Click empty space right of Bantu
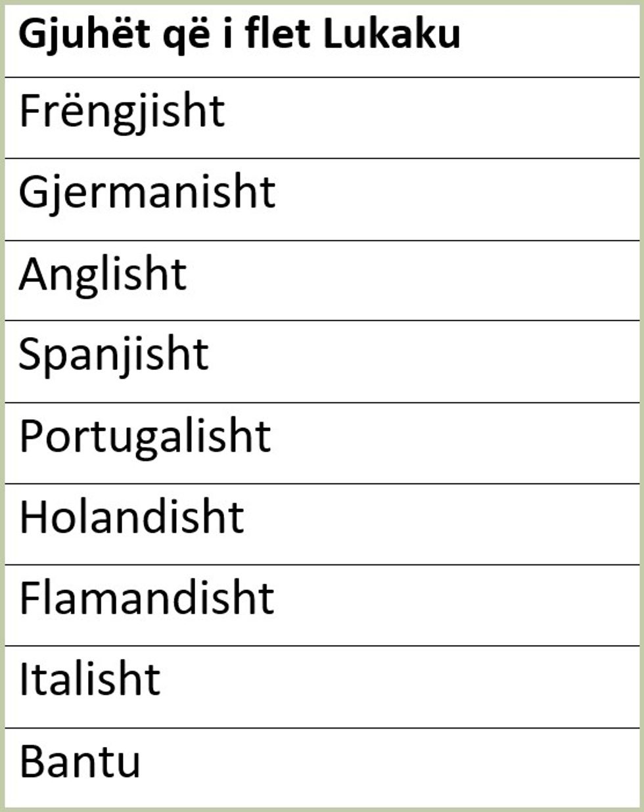The image size is (644, 812). 394,762
